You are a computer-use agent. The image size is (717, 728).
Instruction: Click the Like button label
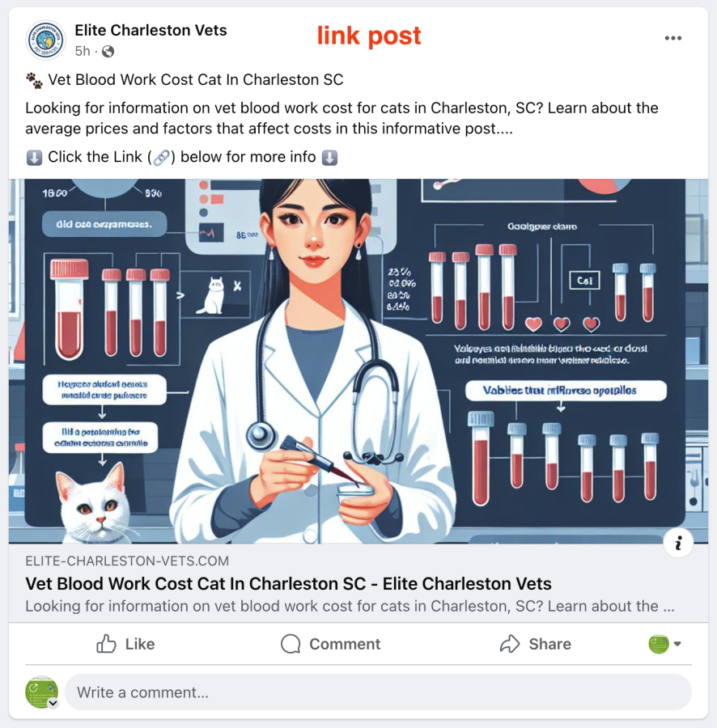(140, 644)
